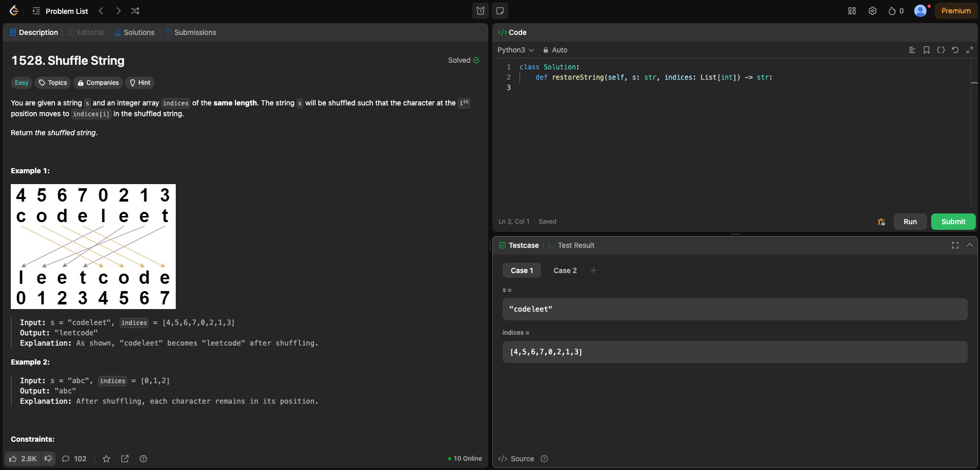Click the bookmark icon in code editor

[x=927, y=50]
